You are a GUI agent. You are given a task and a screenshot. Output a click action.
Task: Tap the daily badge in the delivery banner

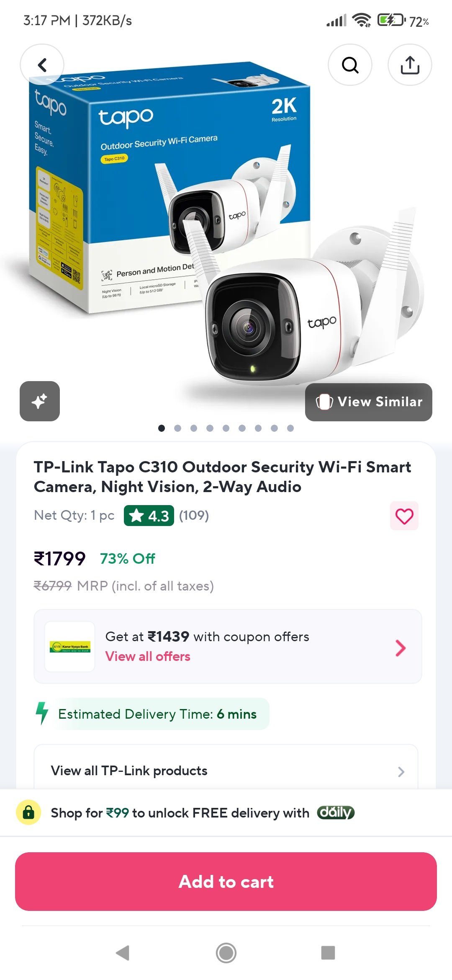(336, 812)
